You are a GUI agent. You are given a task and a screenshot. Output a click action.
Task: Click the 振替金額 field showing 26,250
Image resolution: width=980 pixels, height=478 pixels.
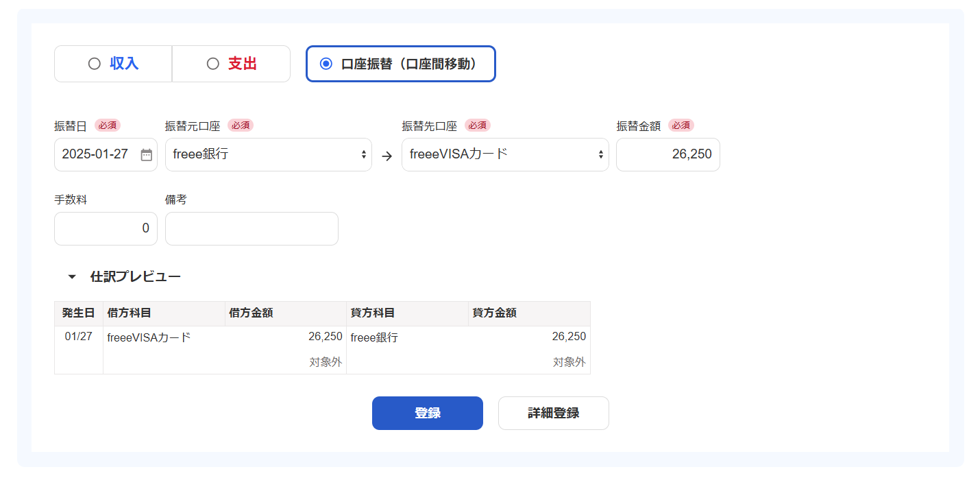(667, 154)
